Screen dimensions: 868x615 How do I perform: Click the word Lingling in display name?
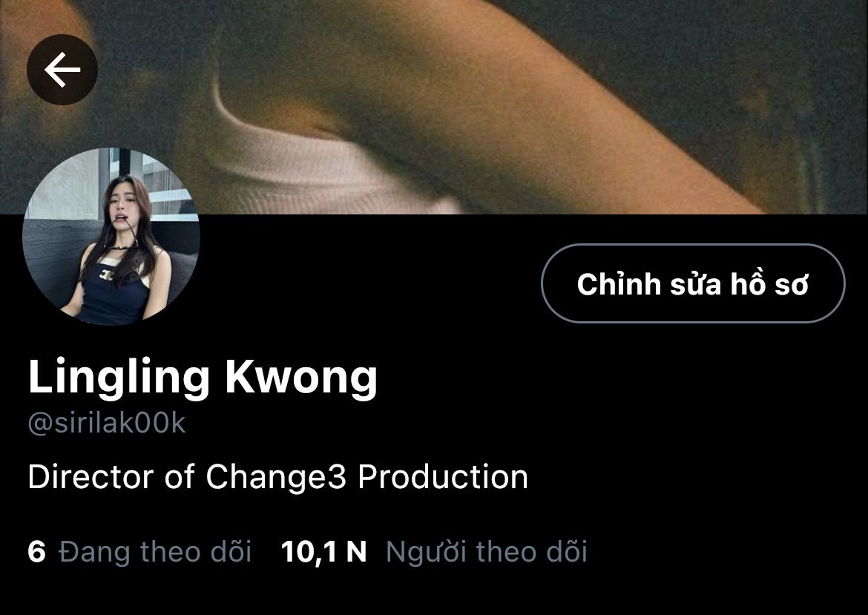click(119, 378)
